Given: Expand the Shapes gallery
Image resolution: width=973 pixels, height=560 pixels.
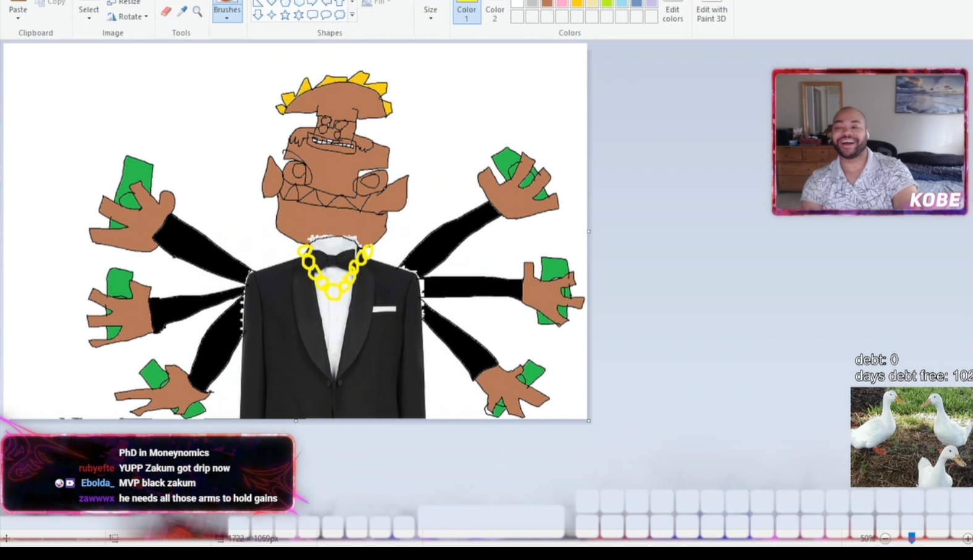Looking at the screenshot, I should pyautogui.click(x=352, y=15).
